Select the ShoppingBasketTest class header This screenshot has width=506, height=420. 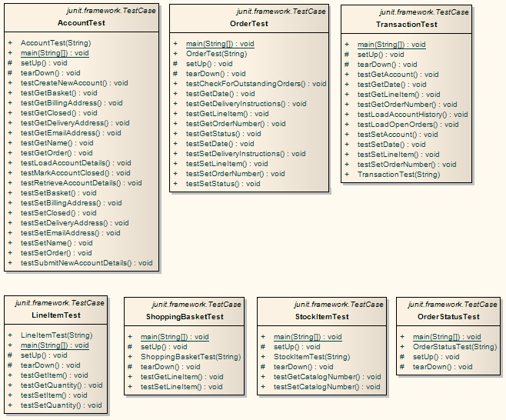pyautogui.click(x=185, y=317)
